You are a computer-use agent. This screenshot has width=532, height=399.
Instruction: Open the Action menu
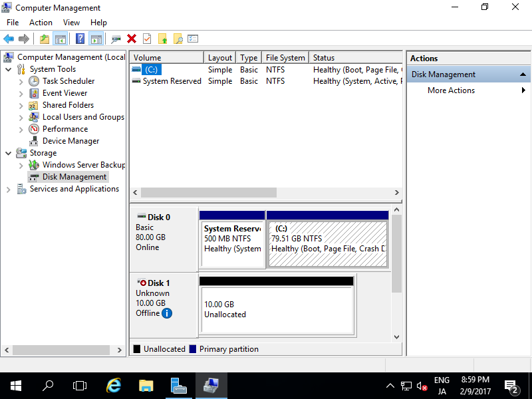pos(41,23)
